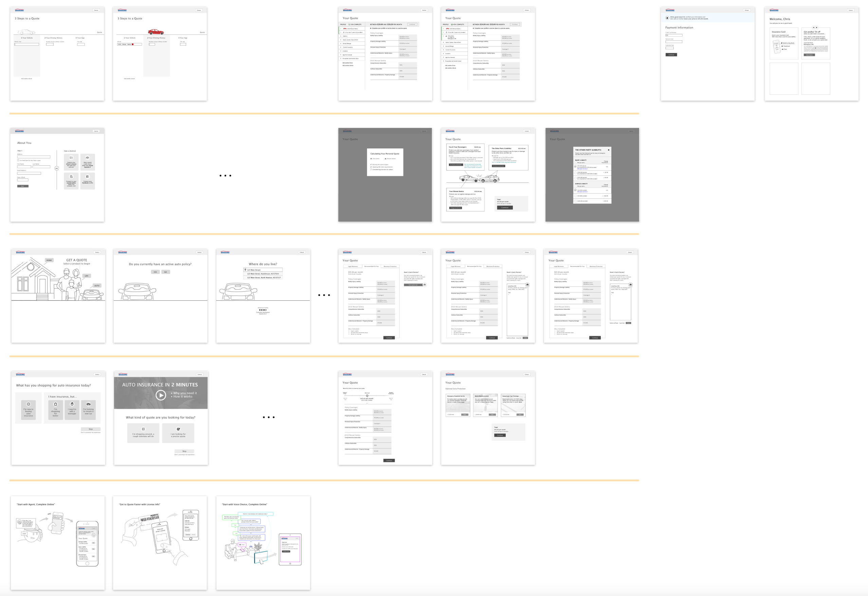Click the credit score gauge shortcut icon
Viewport: 868px width, 596px height.
tap(87, 158)
